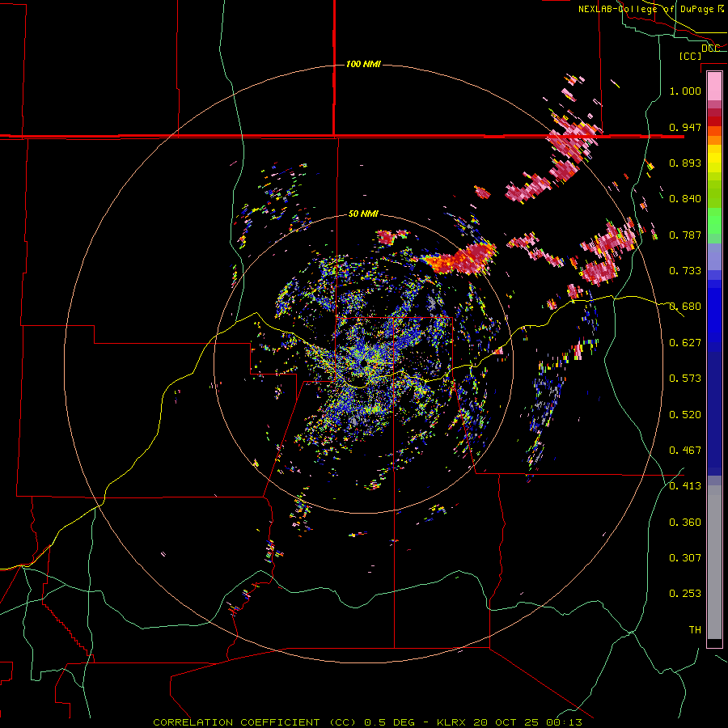Select the 0.413 scale label

pyautogui.click(x=685, y=486)
